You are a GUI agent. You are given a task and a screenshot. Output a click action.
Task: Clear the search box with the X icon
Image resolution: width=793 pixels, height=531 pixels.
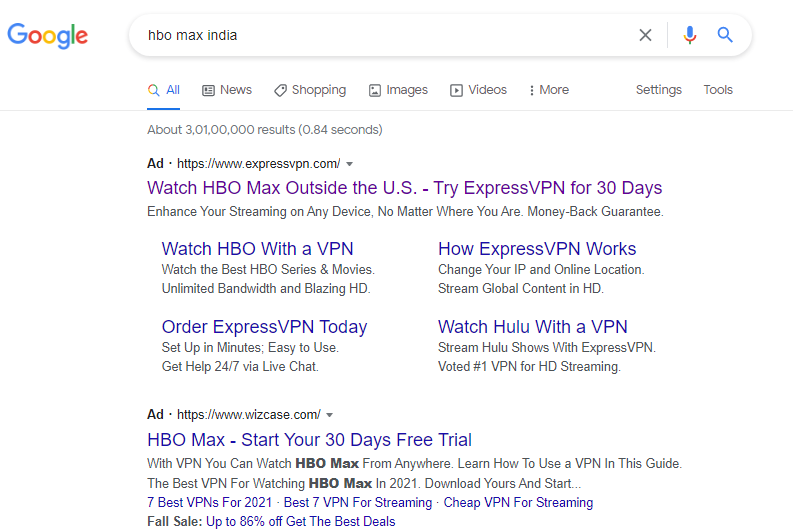[645, 35]
